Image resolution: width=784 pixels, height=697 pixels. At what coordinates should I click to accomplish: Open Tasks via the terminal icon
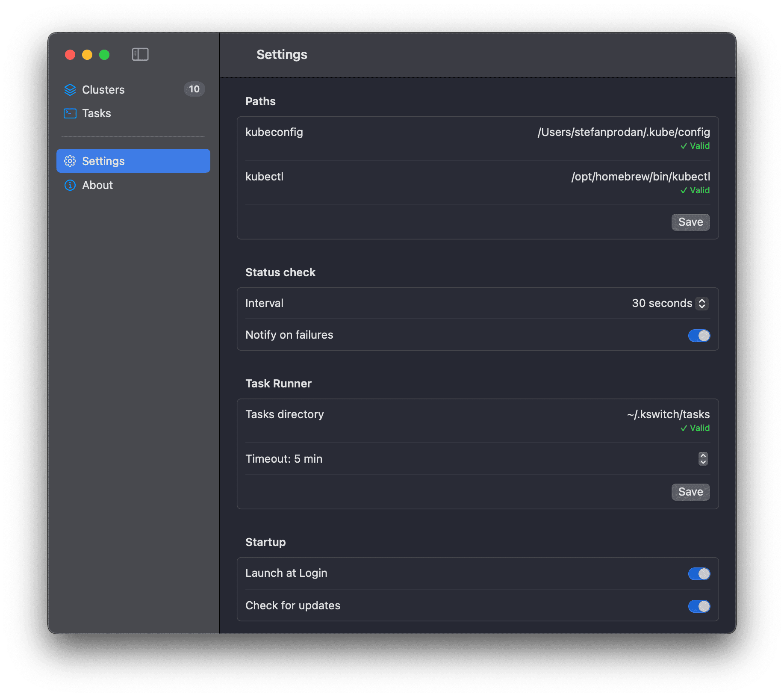(70, 113)
